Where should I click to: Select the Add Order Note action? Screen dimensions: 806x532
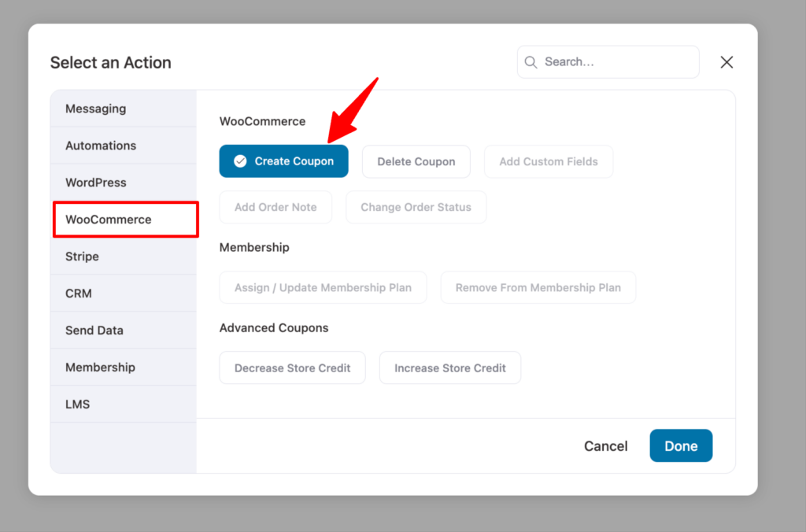[x=275, y=207]
